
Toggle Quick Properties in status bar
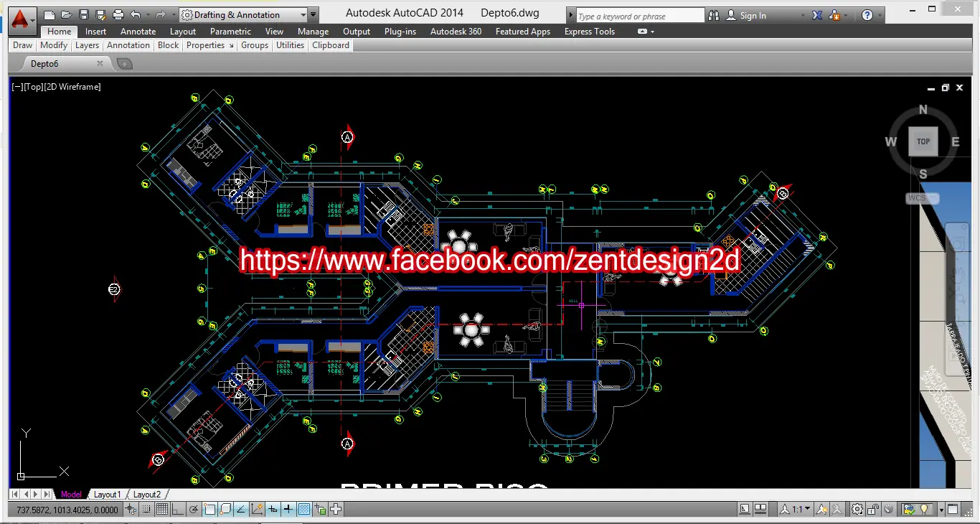(x=320, y=510)
